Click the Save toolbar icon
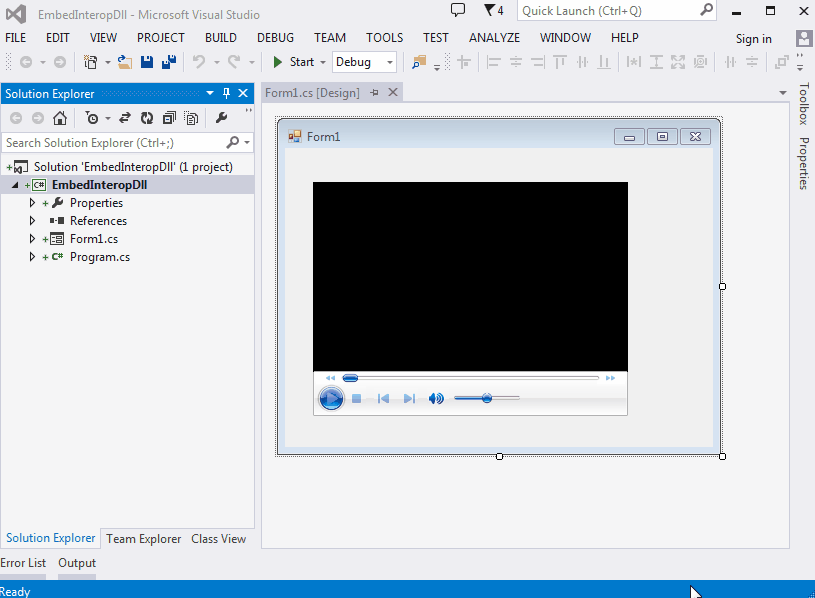The height and width of the screenshot is (598, 815). click(147, 62)
